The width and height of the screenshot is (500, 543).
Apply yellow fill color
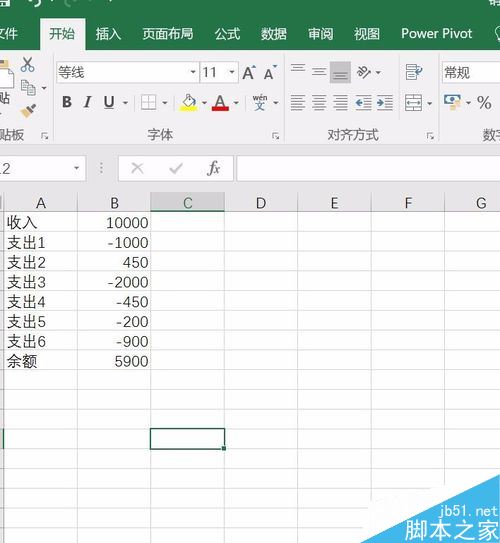[189, 103]
